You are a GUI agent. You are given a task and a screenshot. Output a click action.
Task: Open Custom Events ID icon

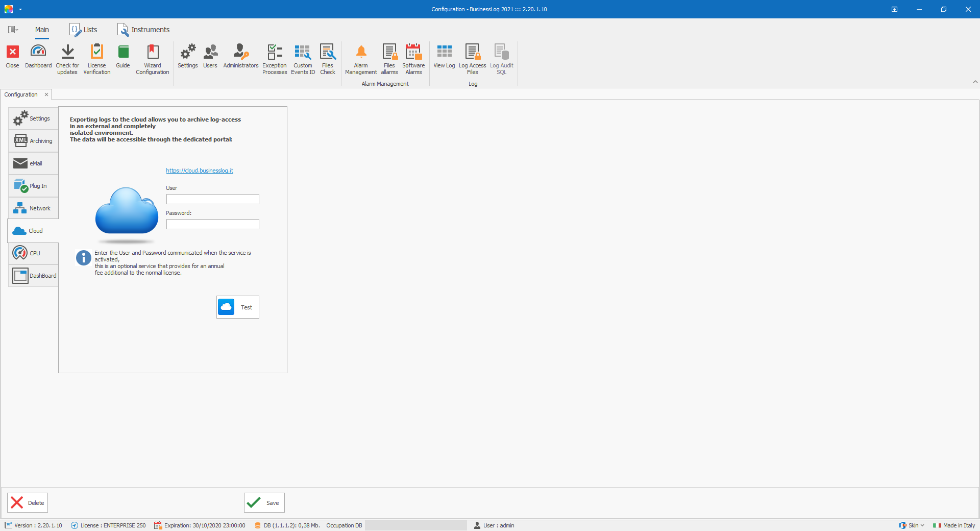pos(303,52)
